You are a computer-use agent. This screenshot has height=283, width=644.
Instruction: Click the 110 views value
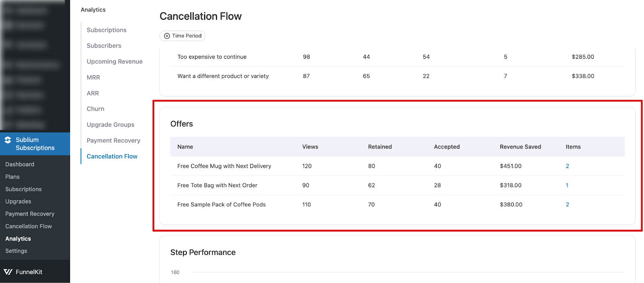[x=307, y=205]
